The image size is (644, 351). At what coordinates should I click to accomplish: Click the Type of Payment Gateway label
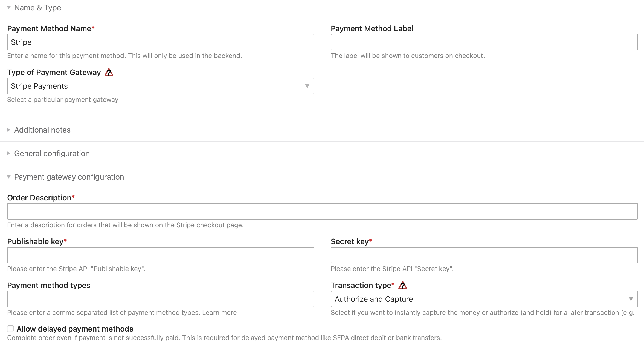point(54,72)
